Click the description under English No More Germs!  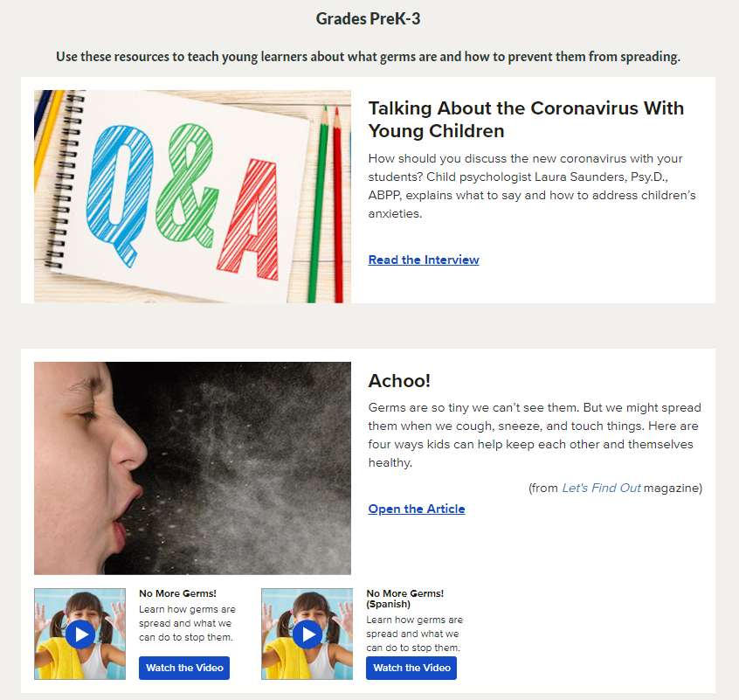pos(187,623)
